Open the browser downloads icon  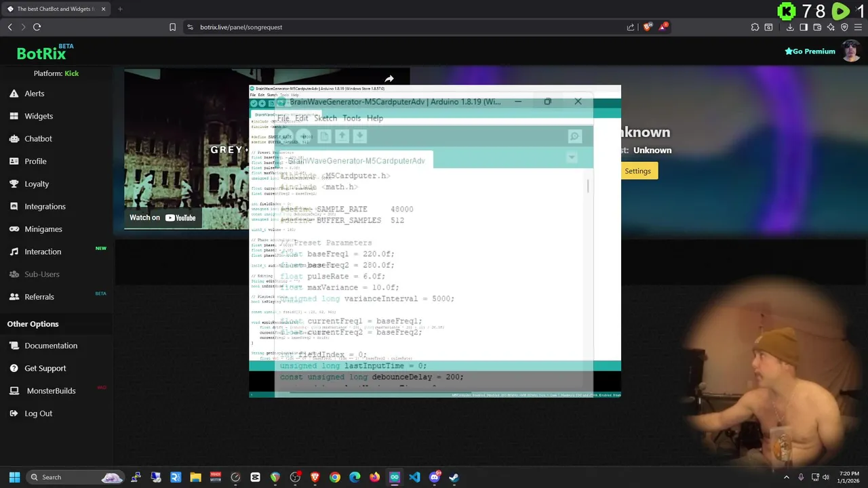coord(790,27)
